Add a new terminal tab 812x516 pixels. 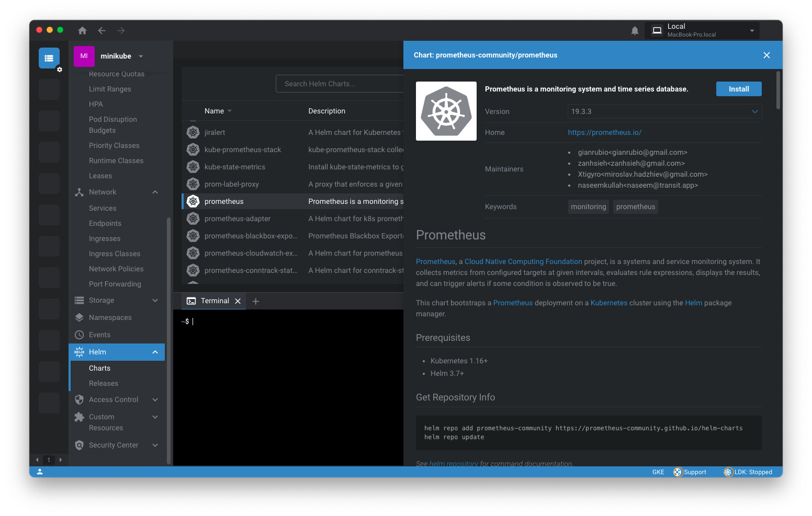coord(256,301)
